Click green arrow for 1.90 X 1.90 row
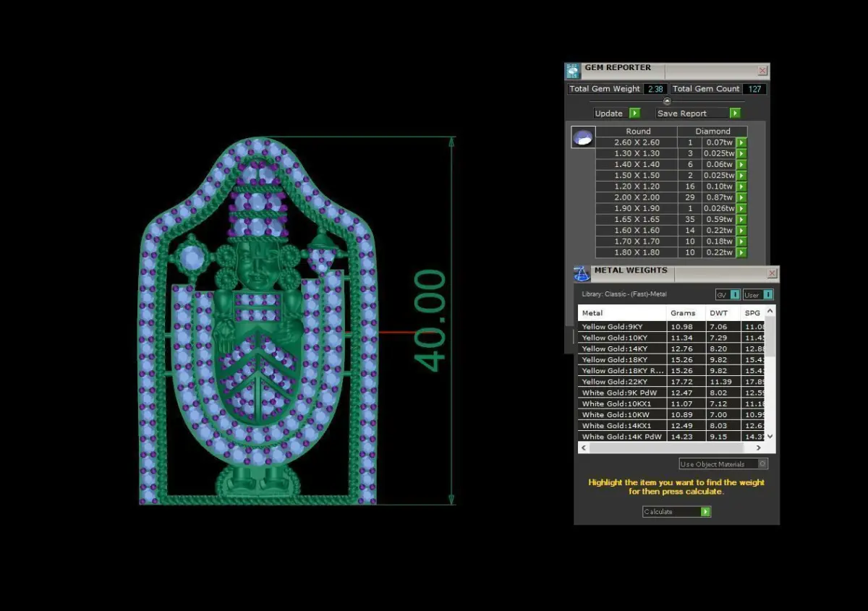Screen dimensions: 868x611 coord(741,209)
